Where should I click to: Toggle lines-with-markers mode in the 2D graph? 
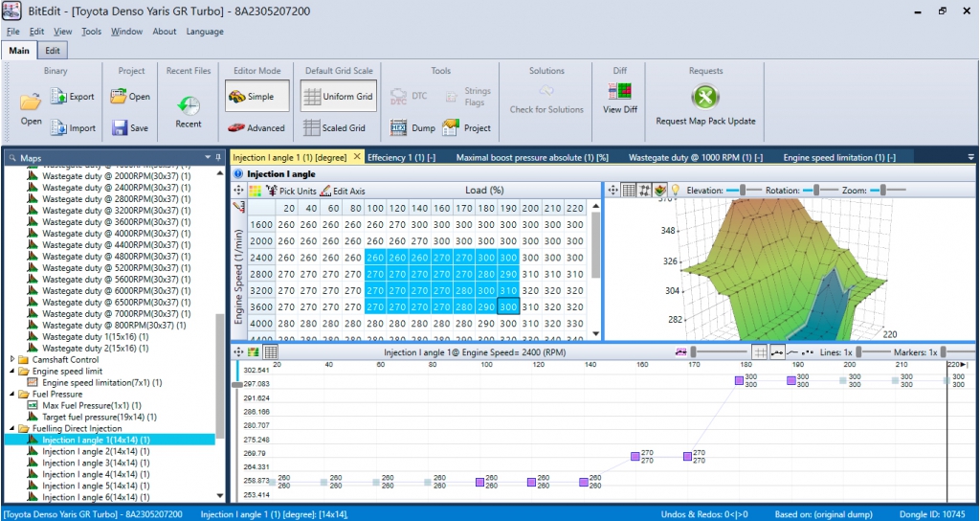pyautogui.click(x=777, y=352)
